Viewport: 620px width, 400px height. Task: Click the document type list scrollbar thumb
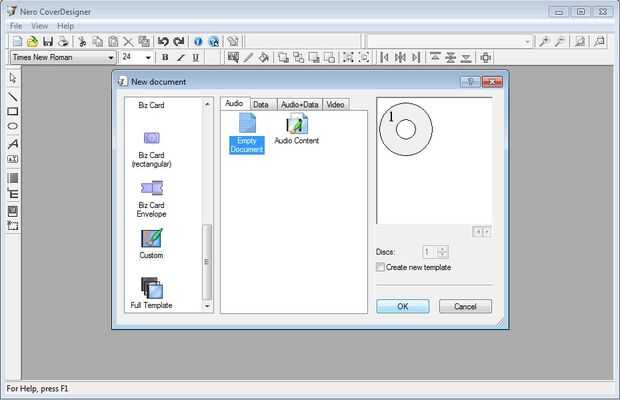[207, 262]
